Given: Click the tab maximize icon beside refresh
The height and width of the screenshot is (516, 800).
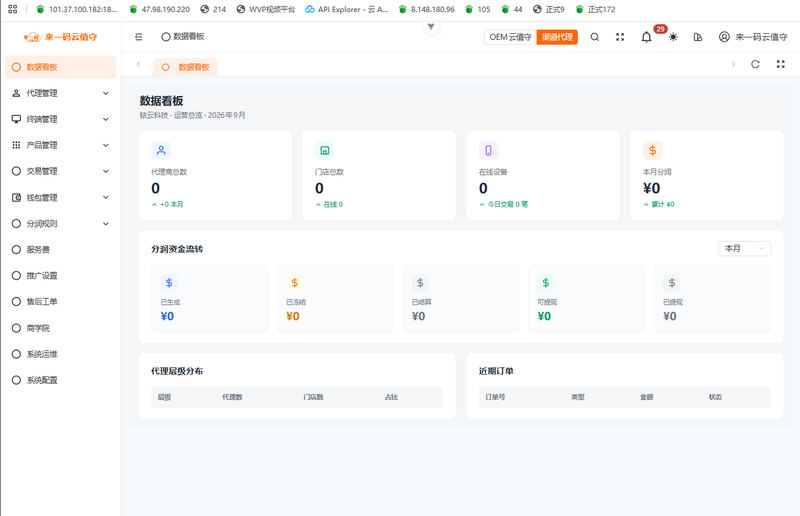Looking at the screenshot, I should (781, 64).
